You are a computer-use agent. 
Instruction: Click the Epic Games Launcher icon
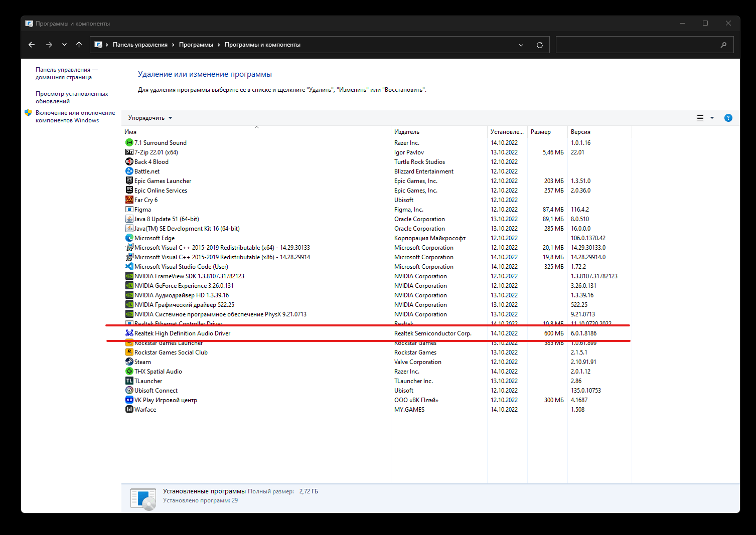[x=129, y=181]
